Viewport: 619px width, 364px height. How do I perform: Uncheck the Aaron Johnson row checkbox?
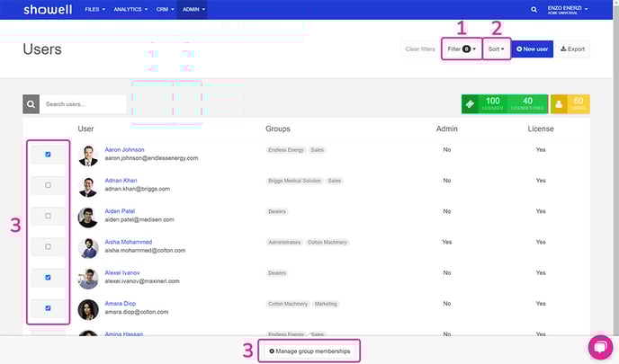click(49, 155)
